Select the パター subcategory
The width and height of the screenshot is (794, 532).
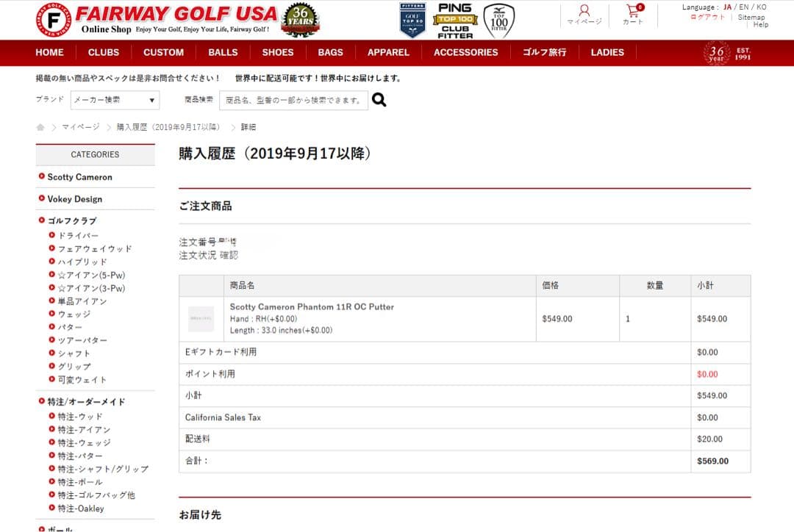(x=70, y=327)
